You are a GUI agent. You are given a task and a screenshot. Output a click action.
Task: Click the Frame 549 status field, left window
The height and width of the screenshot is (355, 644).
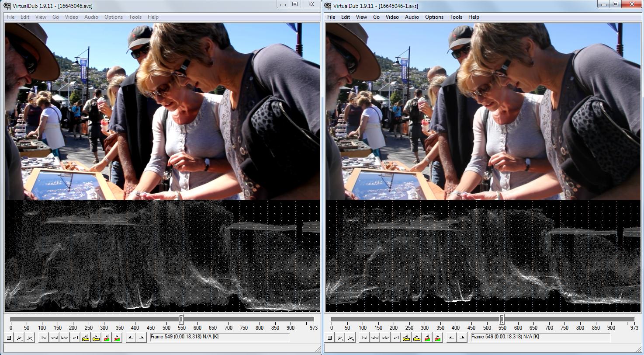[x=219, y=337]
